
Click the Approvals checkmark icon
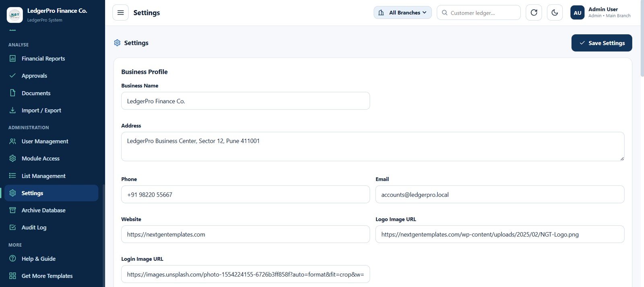[x=12, y=76]
